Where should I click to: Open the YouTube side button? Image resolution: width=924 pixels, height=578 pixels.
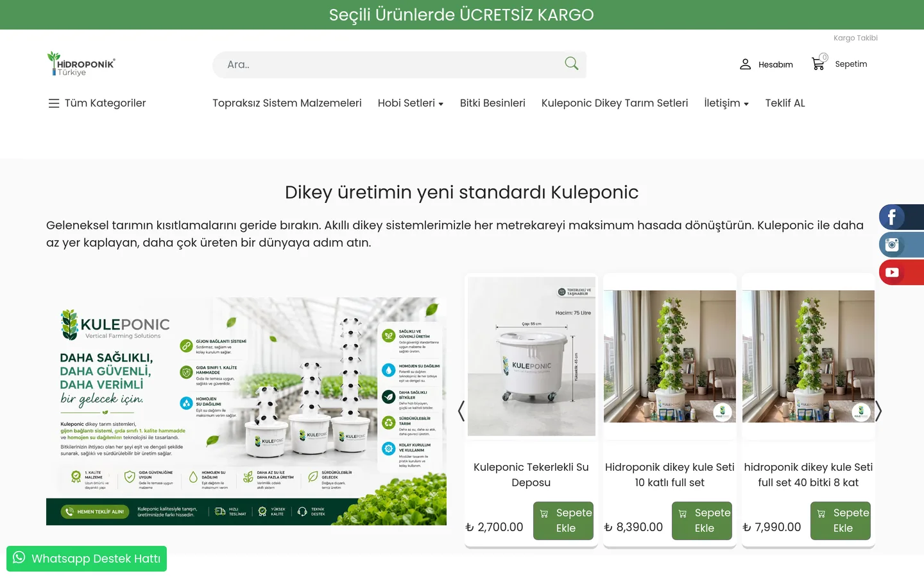(901, 272)
